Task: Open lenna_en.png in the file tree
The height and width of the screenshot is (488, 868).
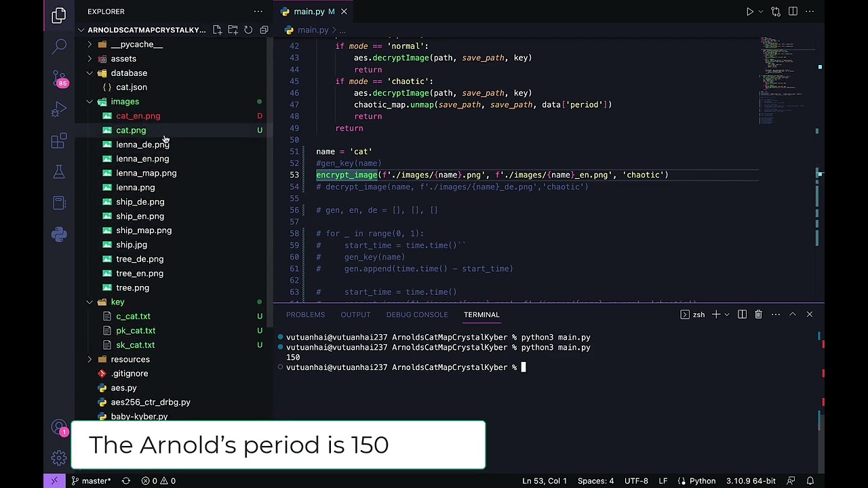Action: (142, 159)
